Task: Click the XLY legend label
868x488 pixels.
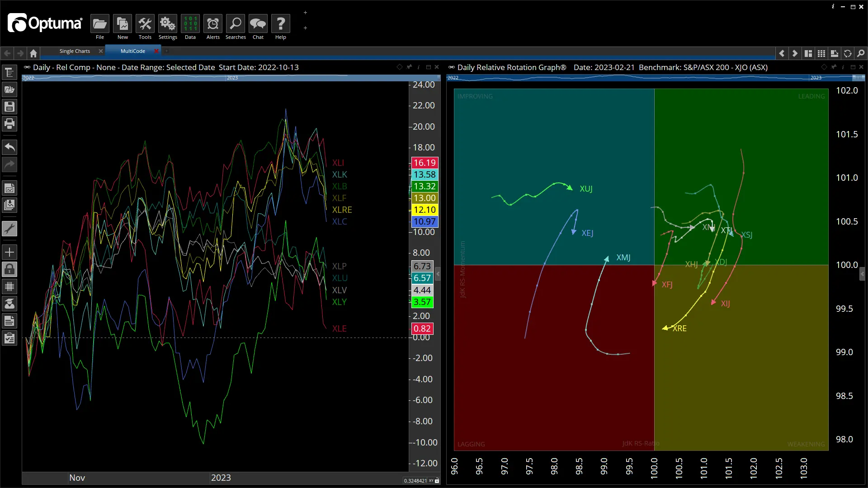Action: 339,302
